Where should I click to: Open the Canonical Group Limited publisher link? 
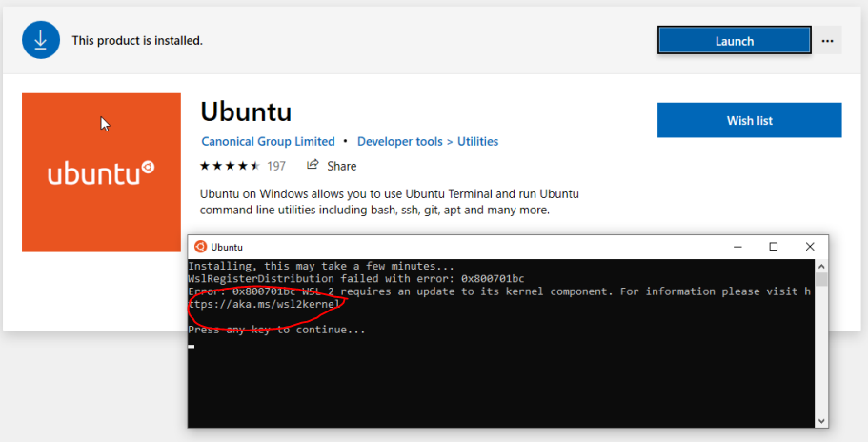coord(268,141)
